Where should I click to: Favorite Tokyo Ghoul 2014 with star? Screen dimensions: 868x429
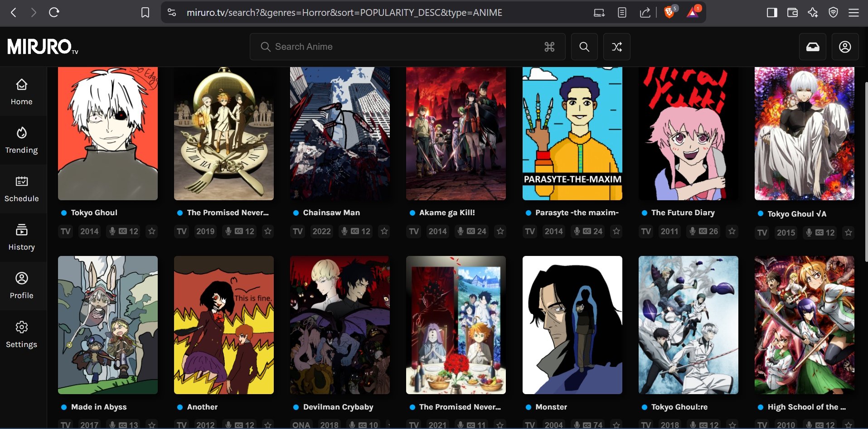152,231
